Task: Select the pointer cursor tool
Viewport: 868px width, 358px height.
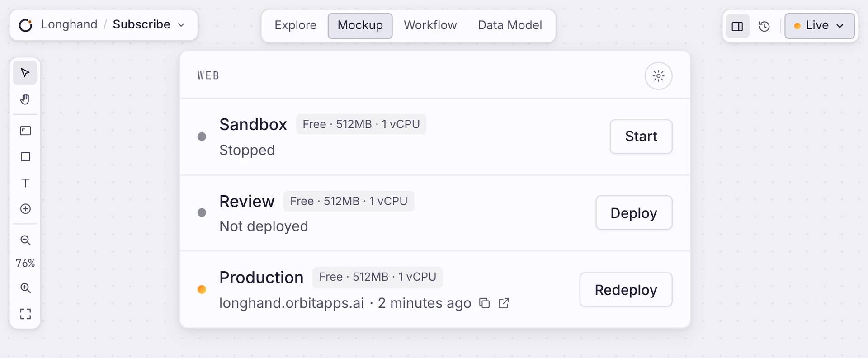Action: (x=25, y=73)
